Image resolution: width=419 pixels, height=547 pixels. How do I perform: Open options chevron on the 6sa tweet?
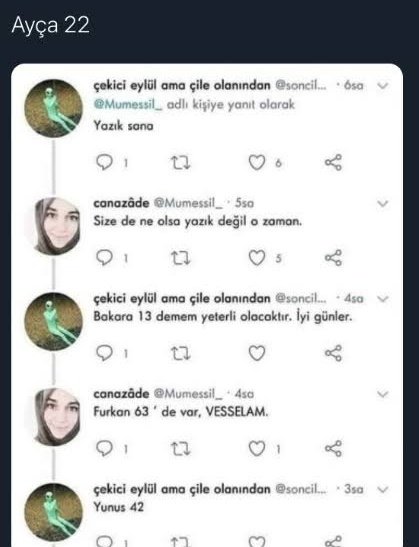click(383, 85)
